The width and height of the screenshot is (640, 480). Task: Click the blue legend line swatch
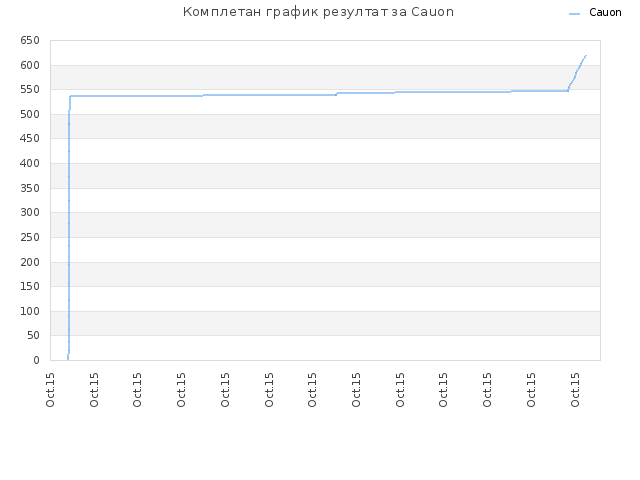(574, 14)
